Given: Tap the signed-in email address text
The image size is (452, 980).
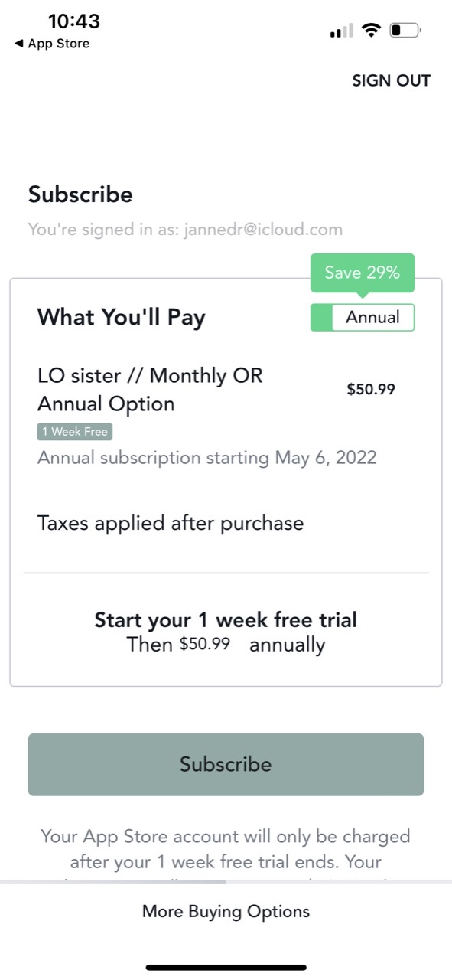Looking at the screenshot, I should tap(263, 229).
